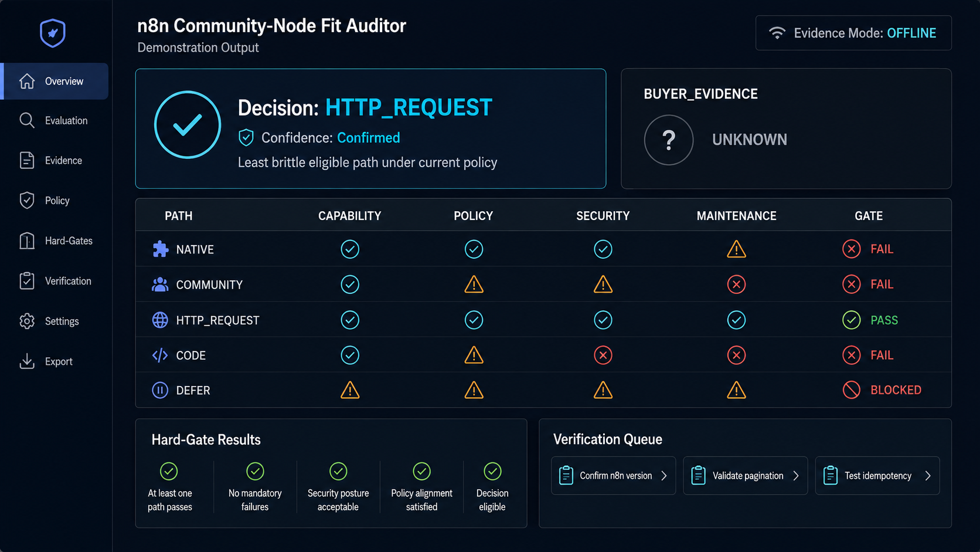Click the HTTP_REQUEST maintenance check icon

click(736, 320)
